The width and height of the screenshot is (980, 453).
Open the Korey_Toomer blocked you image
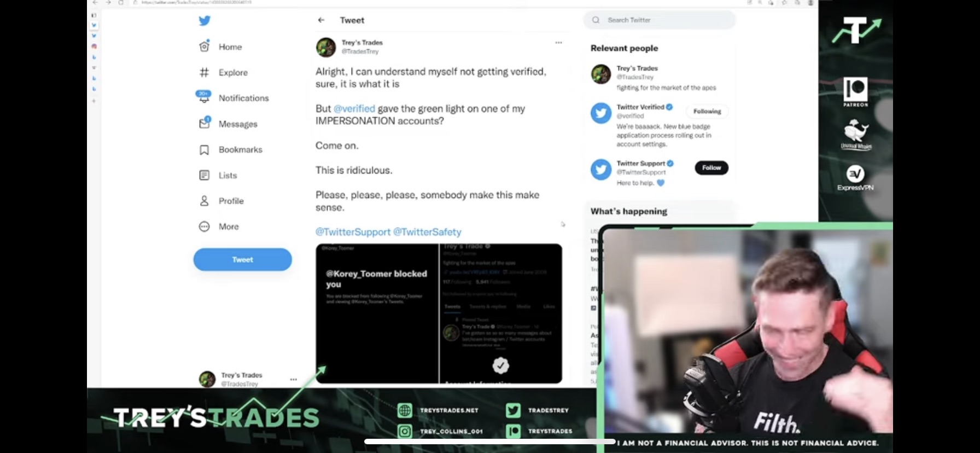(377, 313)
